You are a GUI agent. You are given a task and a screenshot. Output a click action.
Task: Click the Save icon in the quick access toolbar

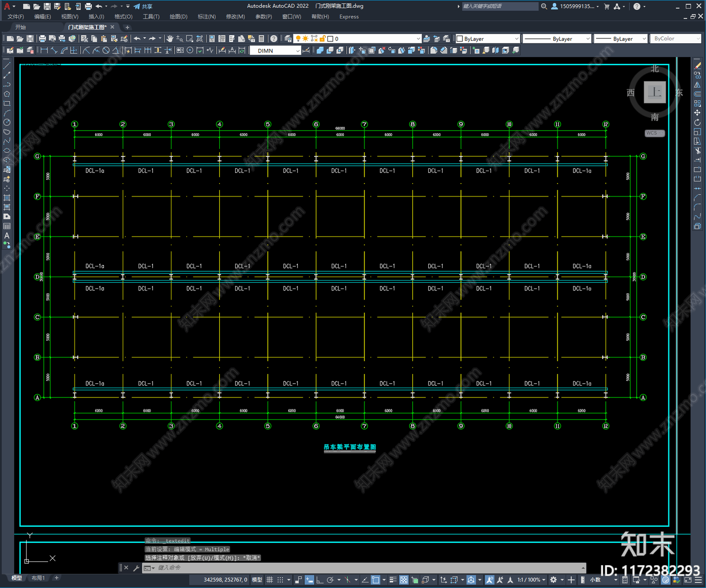pos(47,6)
